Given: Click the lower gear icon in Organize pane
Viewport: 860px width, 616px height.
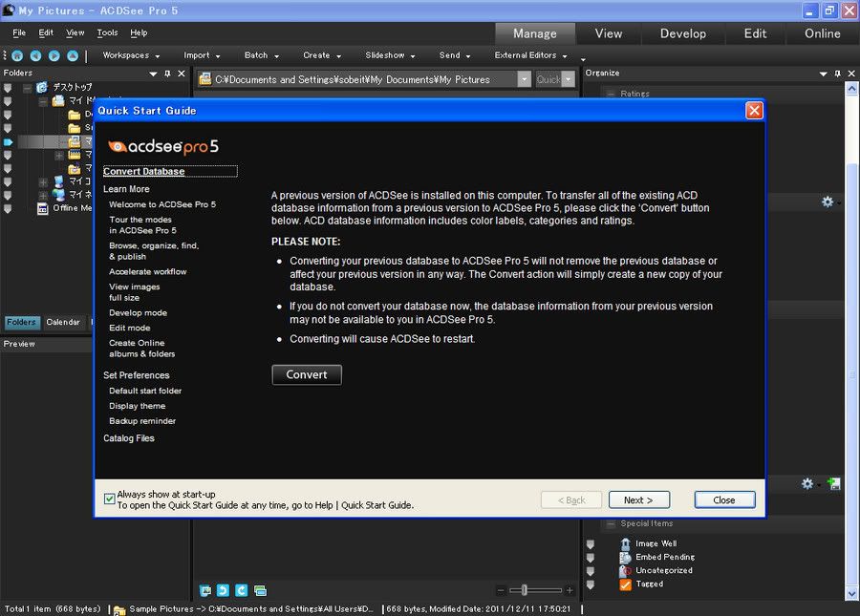Looking at the screenshot, I should tap(807, 483).
